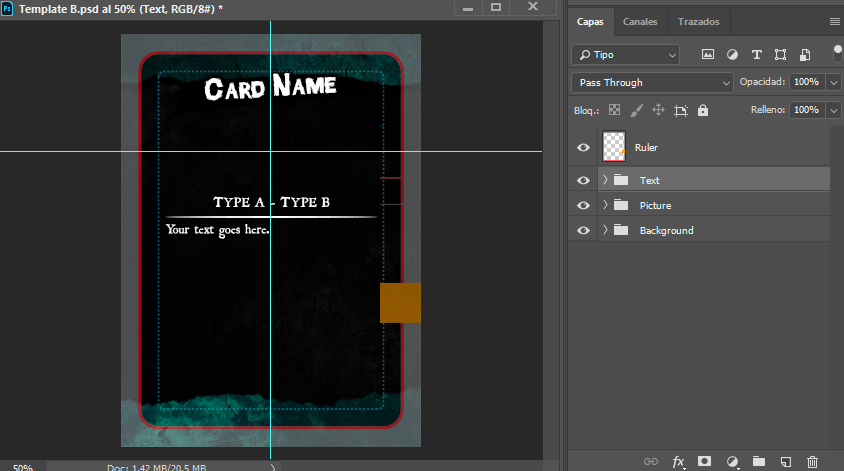Click the link layers icon
The height and width of the screenshot is (471, 844).
651,461
